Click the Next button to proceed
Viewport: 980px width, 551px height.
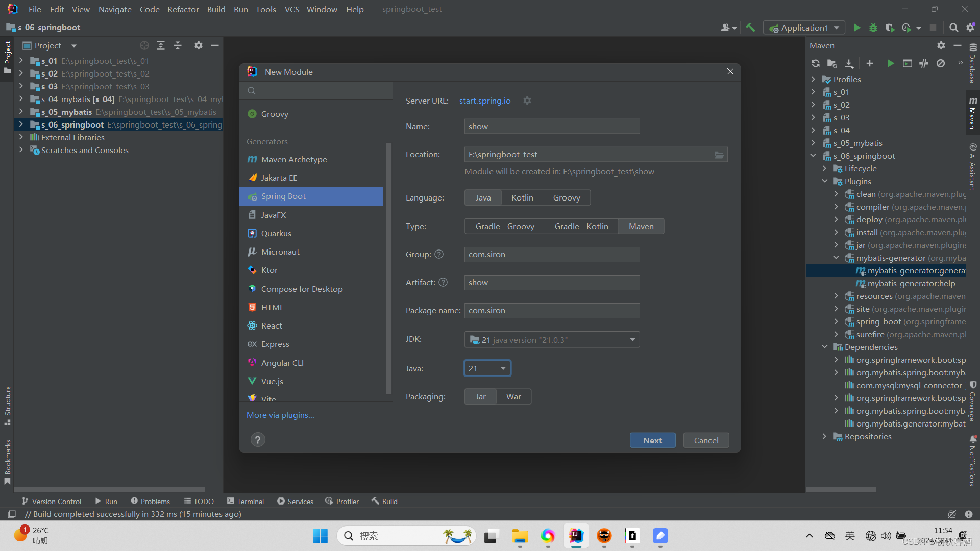652,440
